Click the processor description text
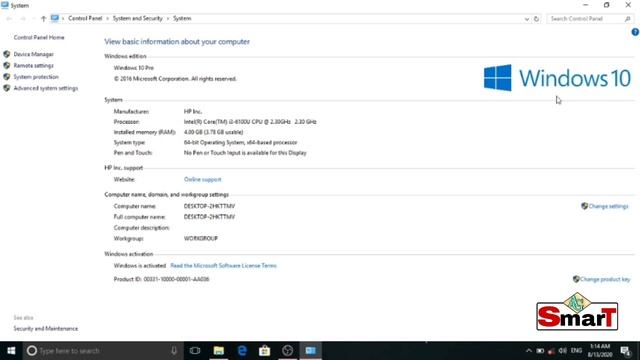The height and width of the screenshot is (360, 640). tap(250, 122)
